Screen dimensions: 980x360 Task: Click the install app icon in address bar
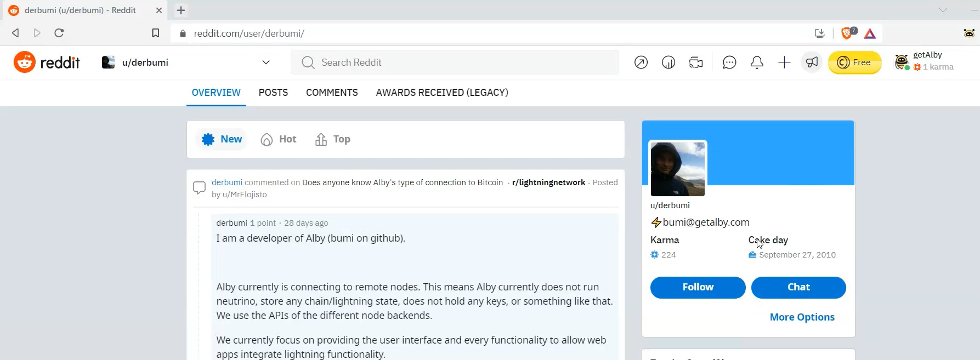click(x=820, y=33)
